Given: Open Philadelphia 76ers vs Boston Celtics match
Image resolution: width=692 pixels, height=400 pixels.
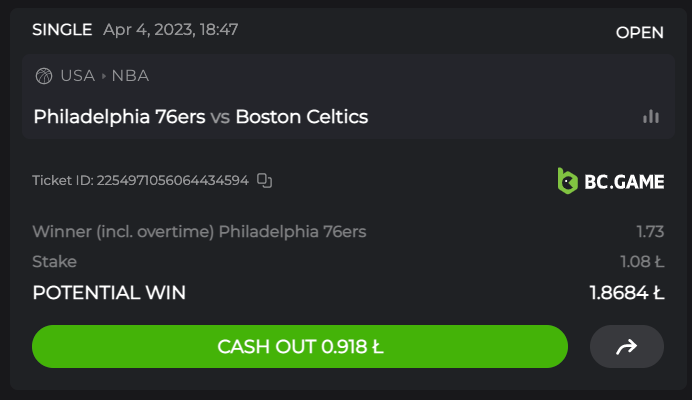Looking at the screenshot, I should [200, 117].
